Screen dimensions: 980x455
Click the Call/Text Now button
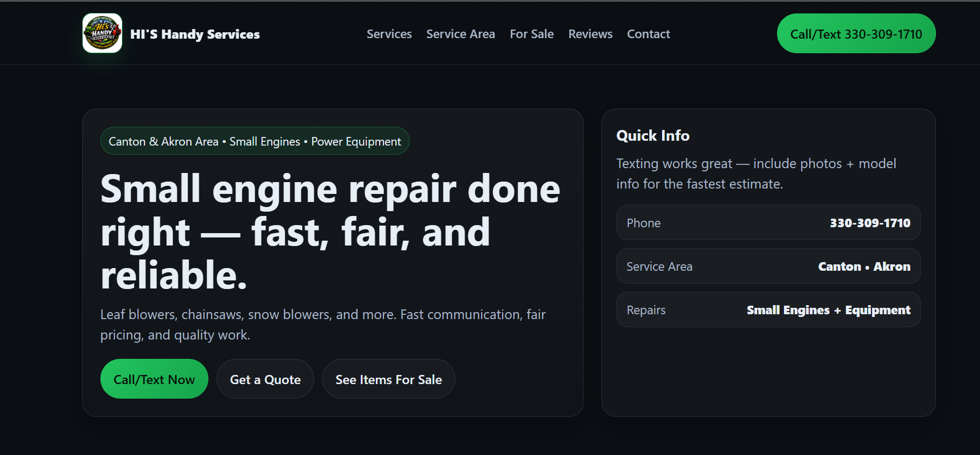(154, 379)
